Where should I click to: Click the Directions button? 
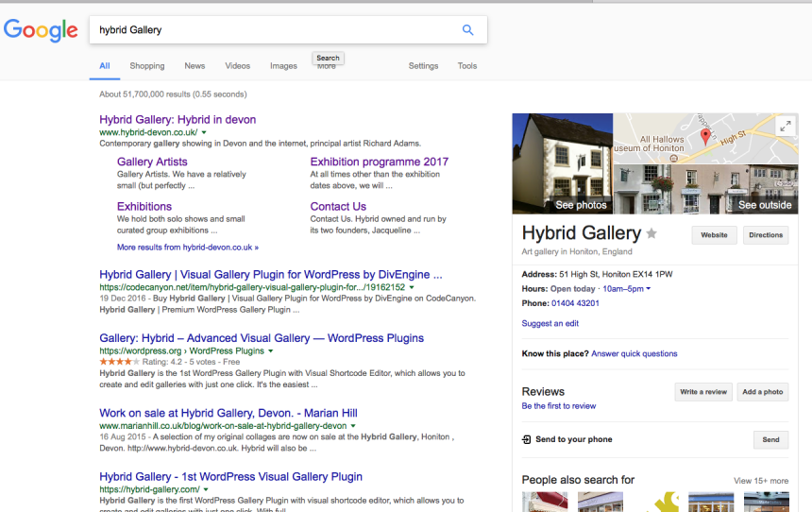click(766, 235)
